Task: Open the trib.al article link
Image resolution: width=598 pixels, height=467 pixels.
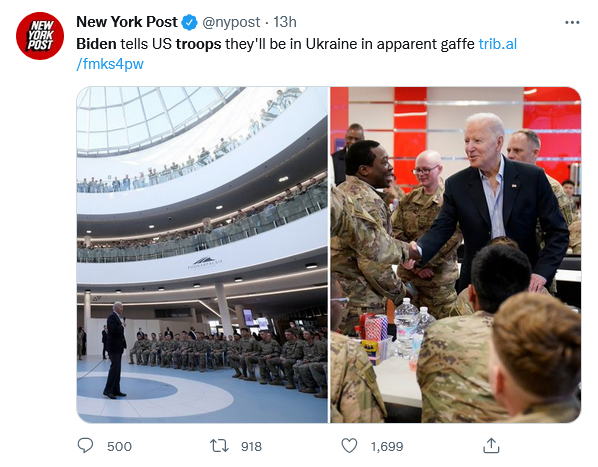Action: (498, 44)
